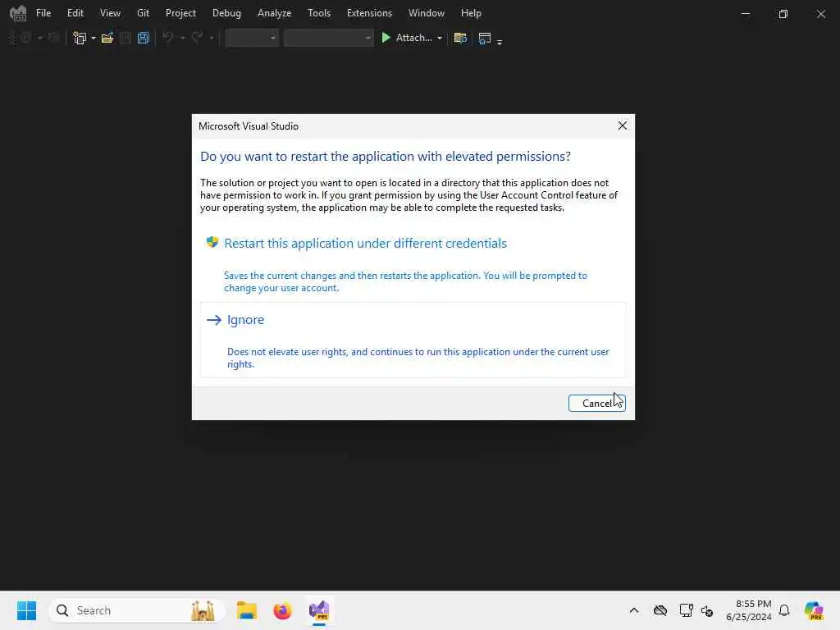
Task: Click the Navigate Forward toolbar icon
Action: [x=53, y=38]
